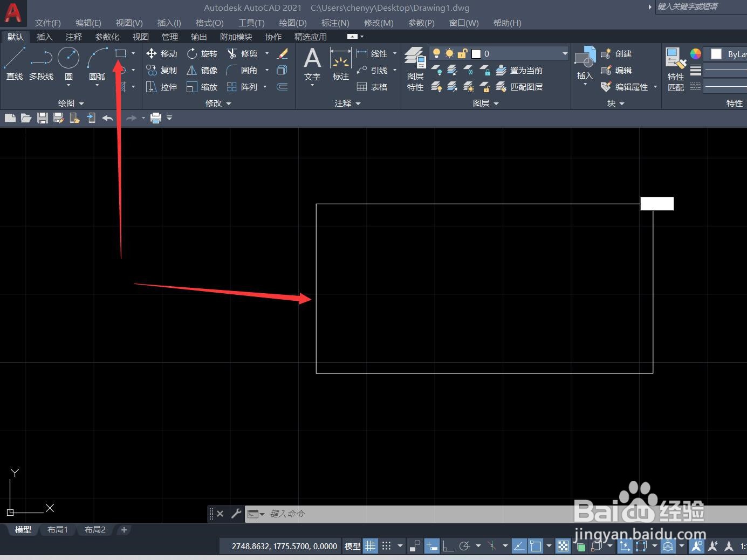Click the layer 0 white color swatch

(x=476, y=54)
